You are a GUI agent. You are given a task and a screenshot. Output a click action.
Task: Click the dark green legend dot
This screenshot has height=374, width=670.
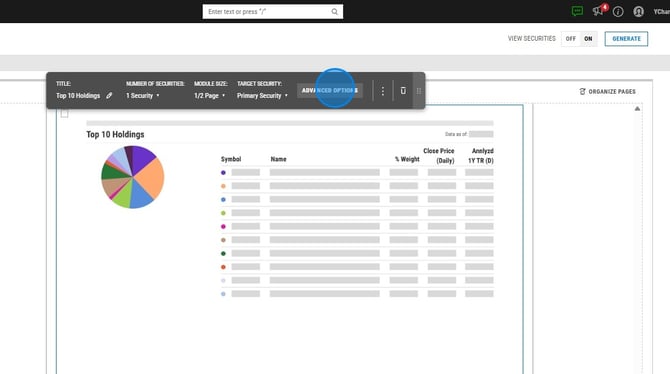tap(223, 253)
